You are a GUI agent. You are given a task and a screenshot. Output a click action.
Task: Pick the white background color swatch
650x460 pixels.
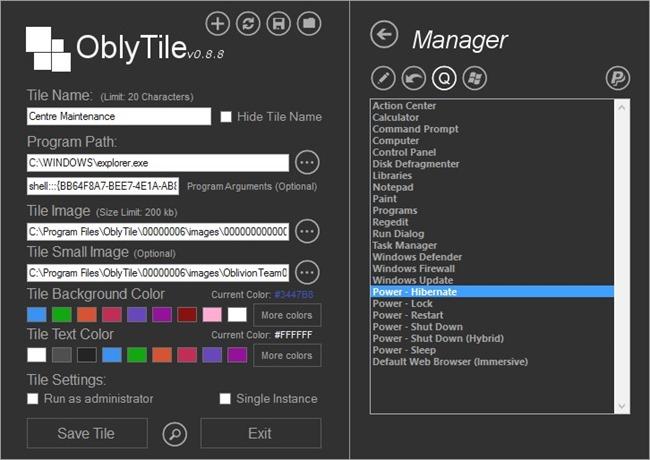[x=237, y=315]
